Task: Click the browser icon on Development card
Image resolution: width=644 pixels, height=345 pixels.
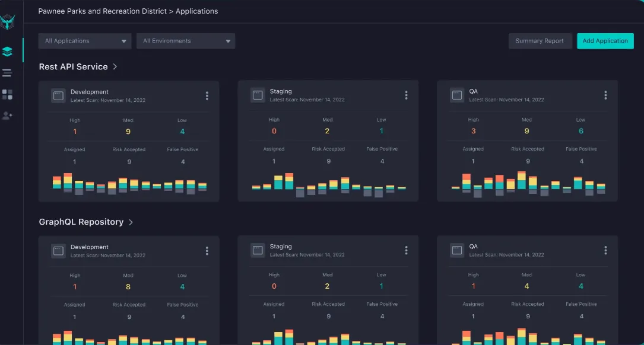Action: (58, 95)
